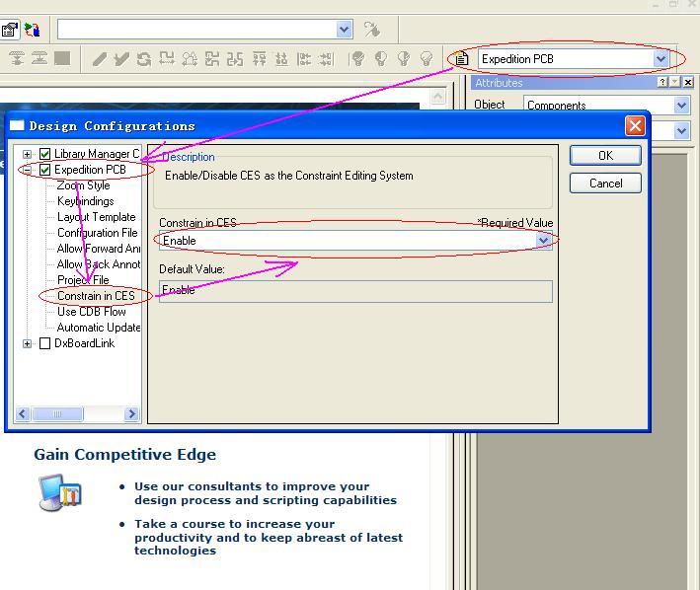Select the Expedition PCB tree label
The image size is (700, 590).
[x=90, y=170]
